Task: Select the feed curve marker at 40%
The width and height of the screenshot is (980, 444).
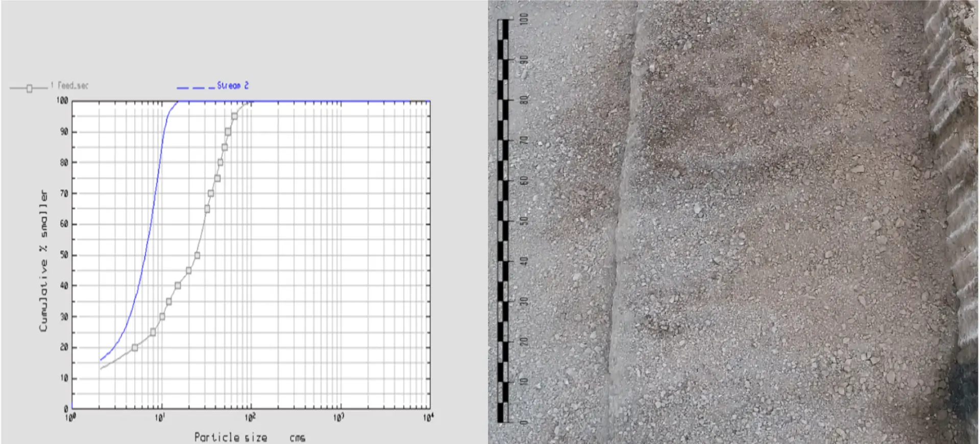Action: coord(178,286)
